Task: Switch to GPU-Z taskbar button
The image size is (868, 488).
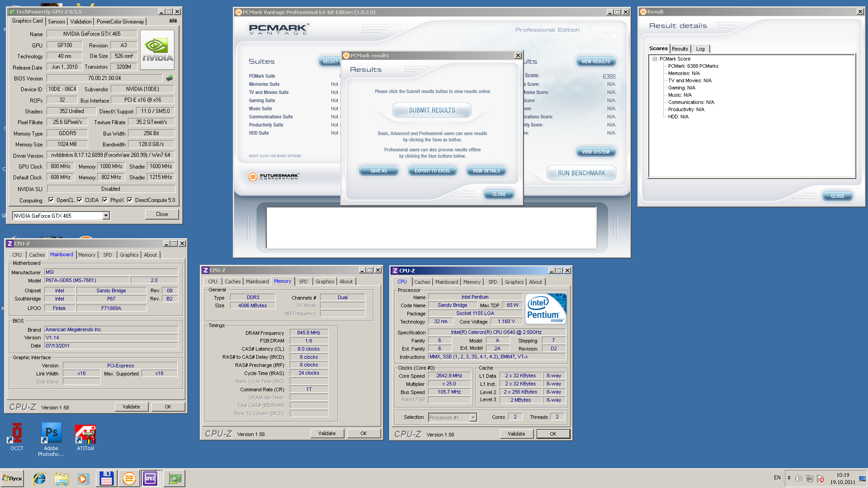Action: point(175,478)
